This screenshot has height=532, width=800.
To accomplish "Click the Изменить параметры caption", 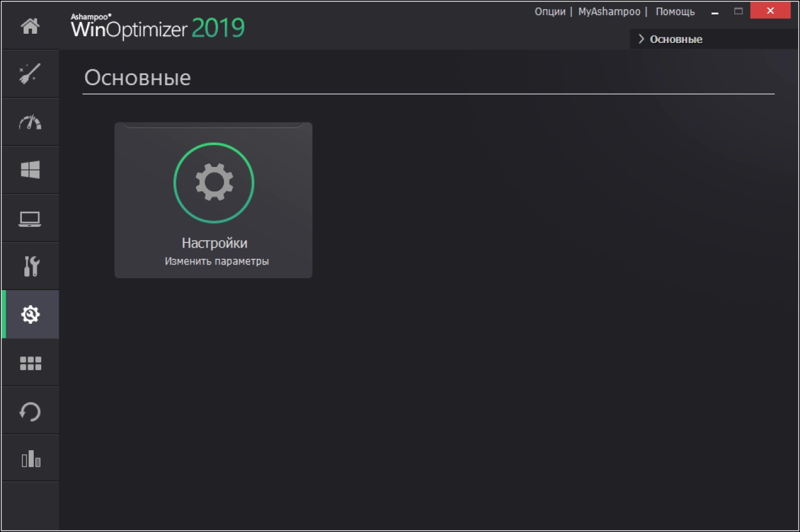I will click(x=217, y=261).
